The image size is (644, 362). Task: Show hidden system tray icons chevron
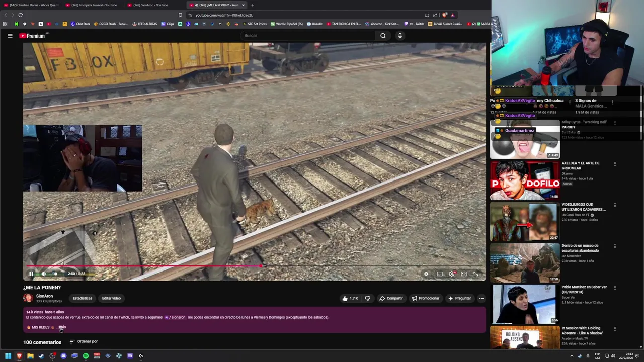coord(572,356)
